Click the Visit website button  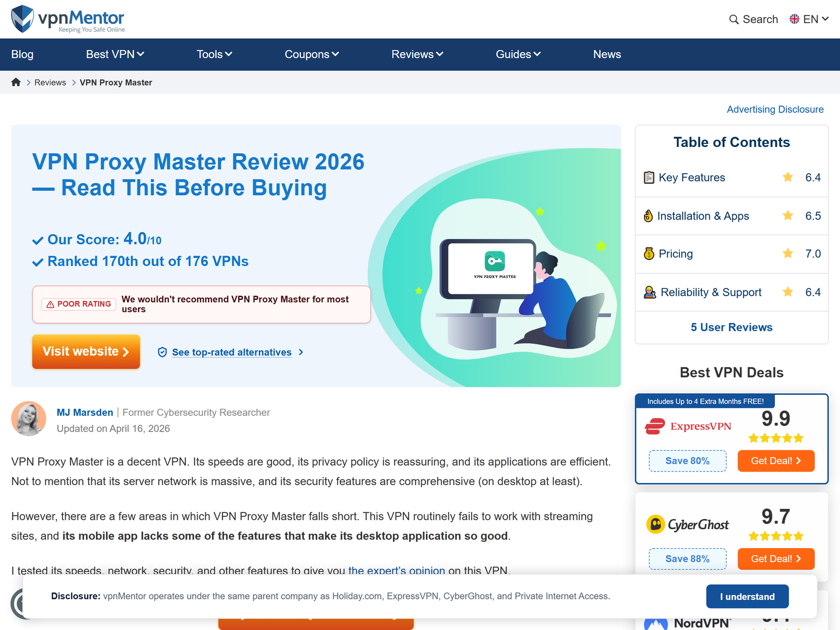(x=86, y=352)
